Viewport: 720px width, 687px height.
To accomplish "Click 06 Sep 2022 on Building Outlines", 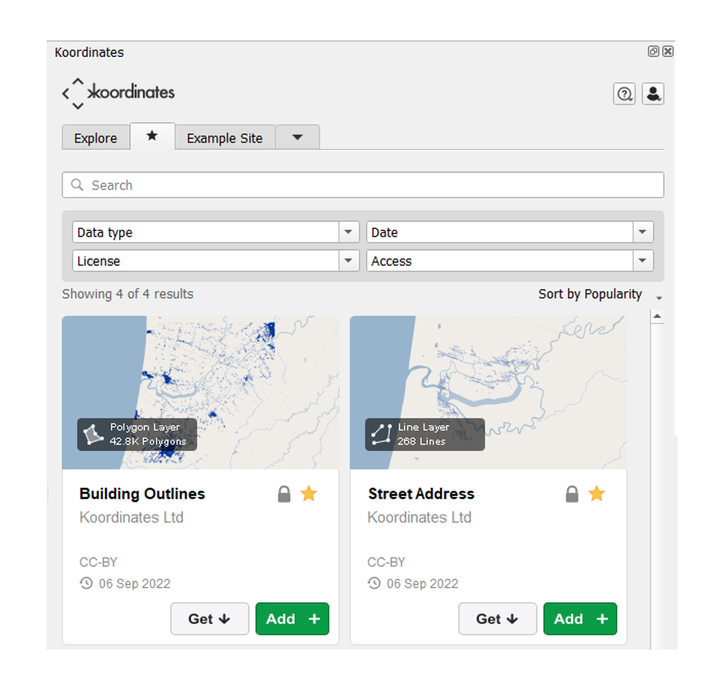I will 135,584.
